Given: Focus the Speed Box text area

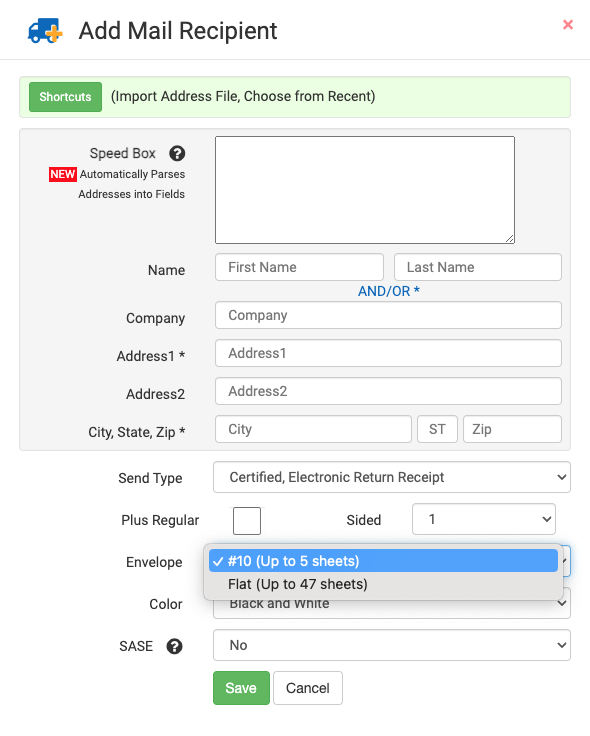Looking at the screenshot, I should (365, 190).
